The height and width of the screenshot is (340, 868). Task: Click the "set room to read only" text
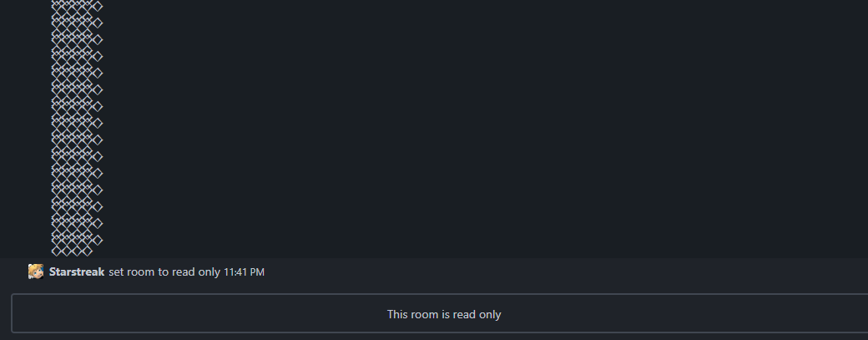(x=164, y=272)
